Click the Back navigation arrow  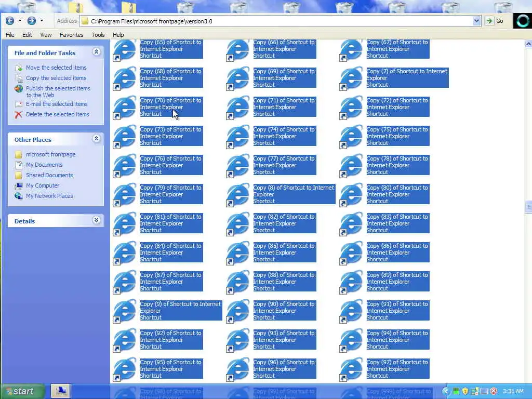point(10,21)
